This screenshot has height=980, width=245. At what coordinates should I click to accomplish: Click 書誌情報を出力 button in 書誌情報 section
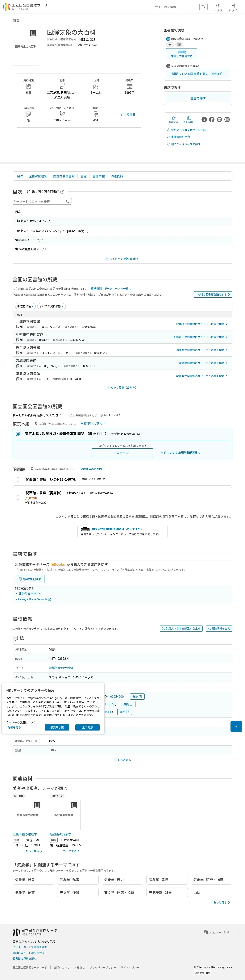pos(219,628)
